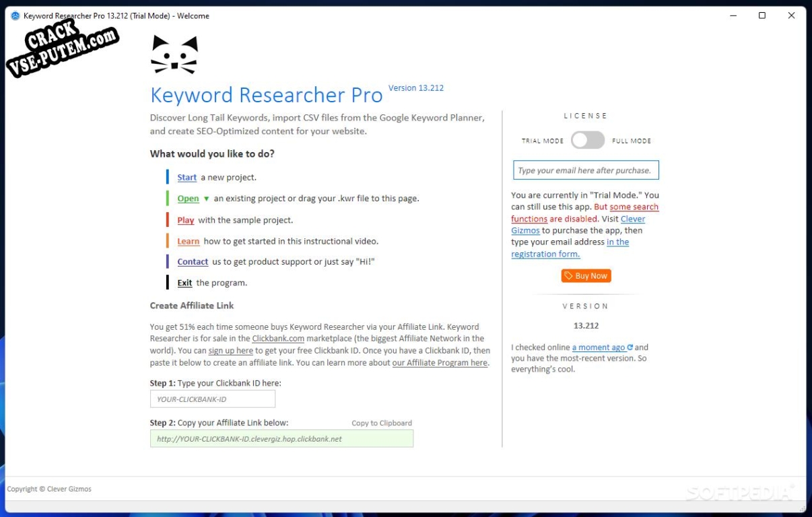
Task: Click the cat face logo
Action: (x=174, y=55)
